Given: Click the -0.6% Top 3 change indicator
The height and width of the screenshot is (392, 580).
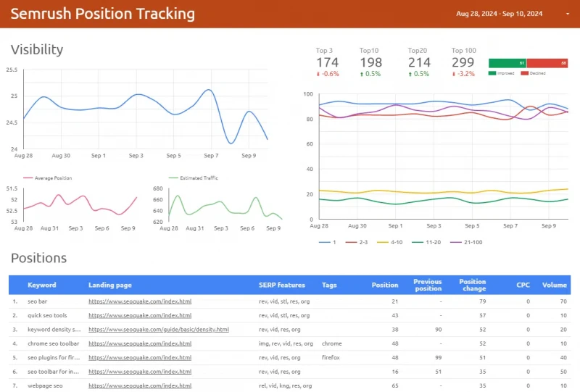Looking at the screenshot, I should pyautogui.click(x=328, y=74).
